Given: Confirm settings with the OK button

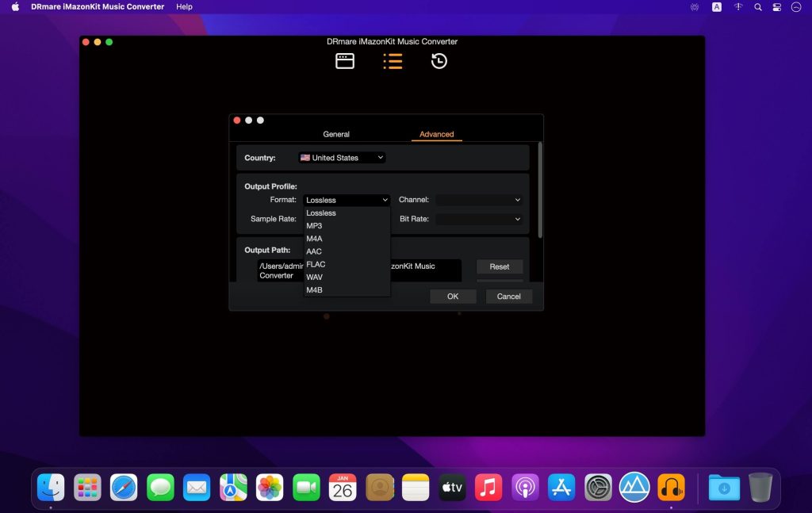Looking at the screenshot, I should coord(453,296).
